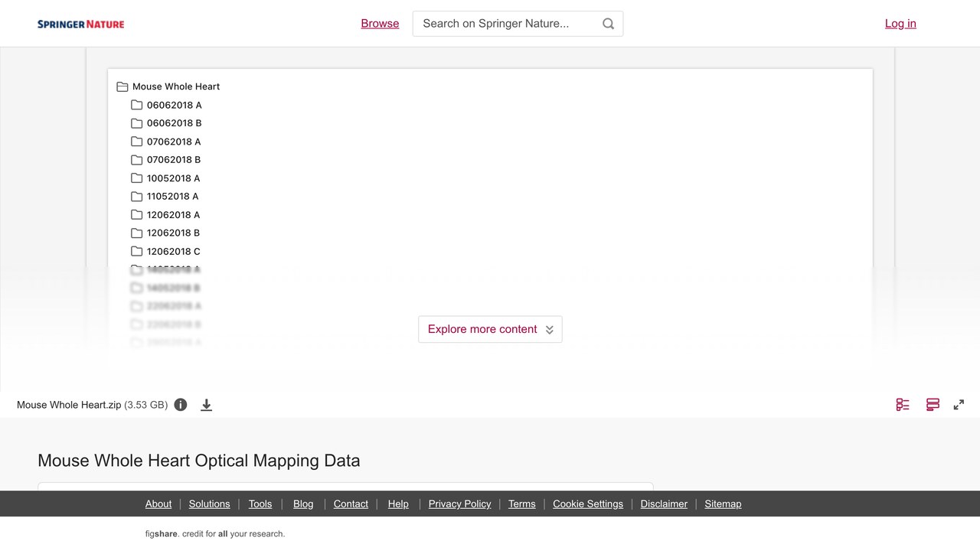Screen dimensions: 980x551
Task: Switch to list view icon
Action: tap(903, 405)
